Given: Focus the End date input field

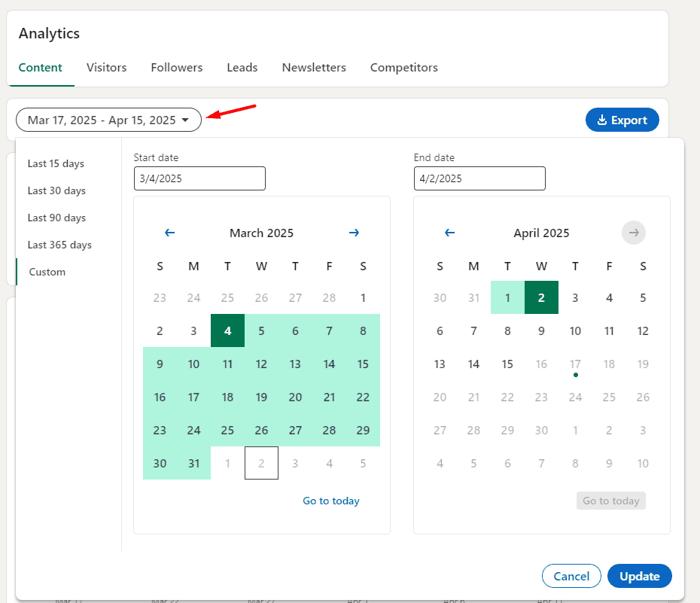Looking at the screenshot, I should click(479, 179).
